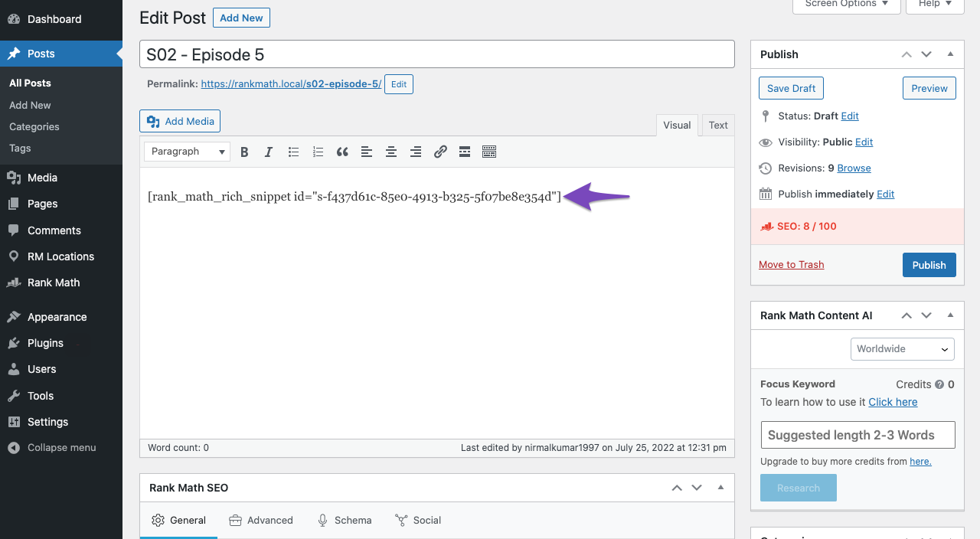Insert Read More tag
Viewport: 980px width, 539px height.
(465, 152)
